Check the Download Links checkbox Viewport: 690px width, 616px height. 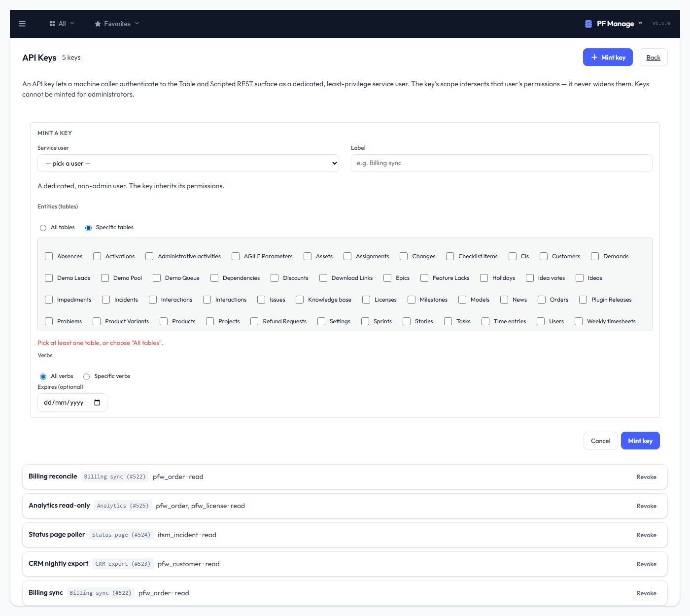click(x=323, y=278)
